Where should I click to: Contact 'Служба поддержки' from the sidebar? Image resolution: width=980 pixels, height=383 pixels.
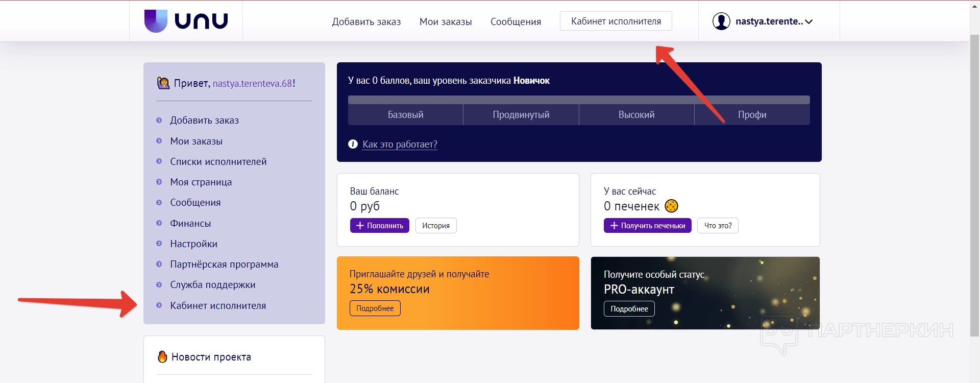coord(212,284)
